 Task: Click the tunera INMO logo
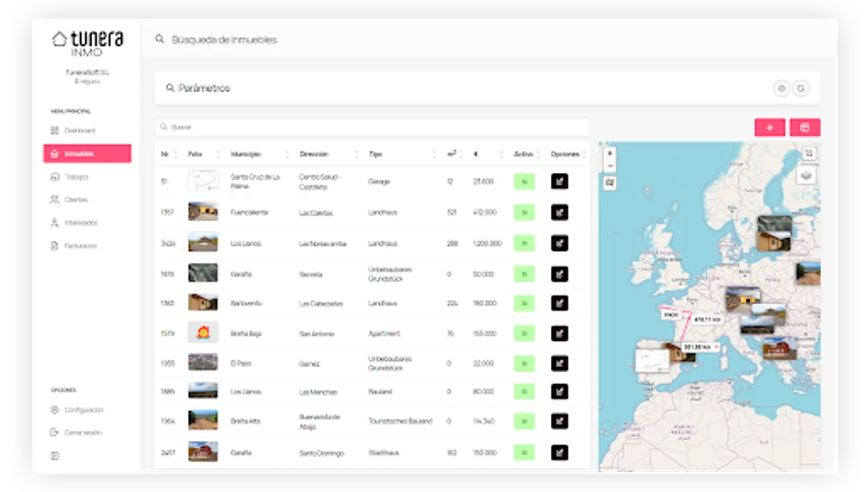[x=88, y=43]
